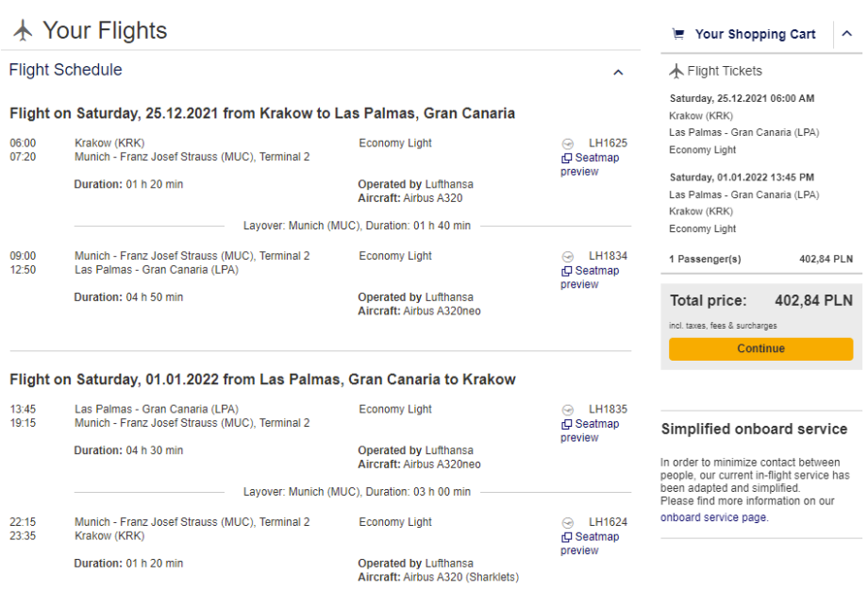Click the Lufthansa logo beside LH1624
868x591 pixels.
[567, 522]
